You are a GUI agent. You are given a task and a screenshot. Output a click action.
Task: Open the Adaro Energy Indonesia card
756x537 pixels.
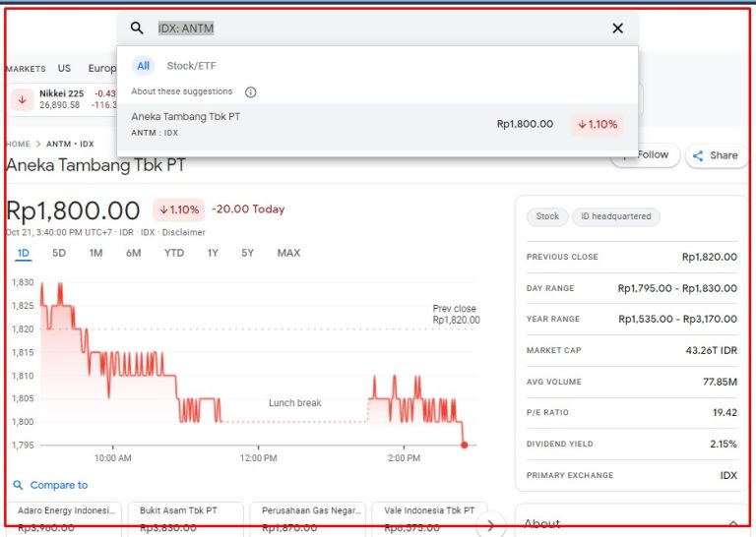[x=64, y=519]
